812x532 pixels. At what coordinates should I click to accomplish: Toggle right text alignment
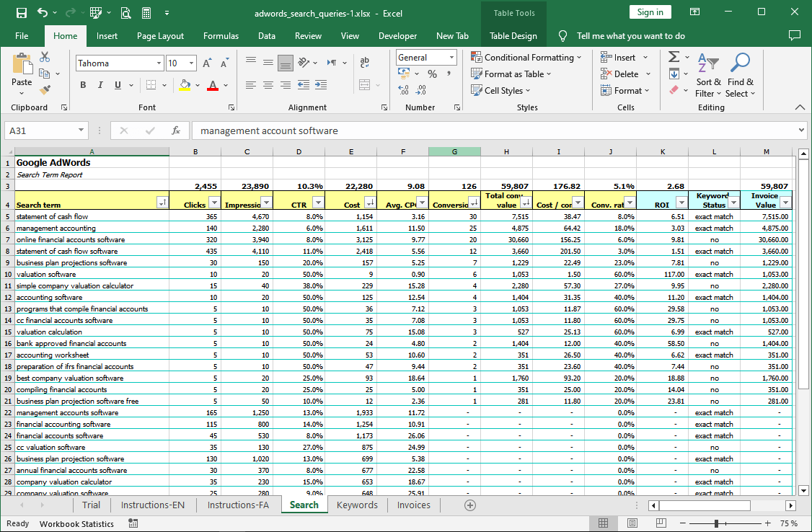(x=286, y=85)
